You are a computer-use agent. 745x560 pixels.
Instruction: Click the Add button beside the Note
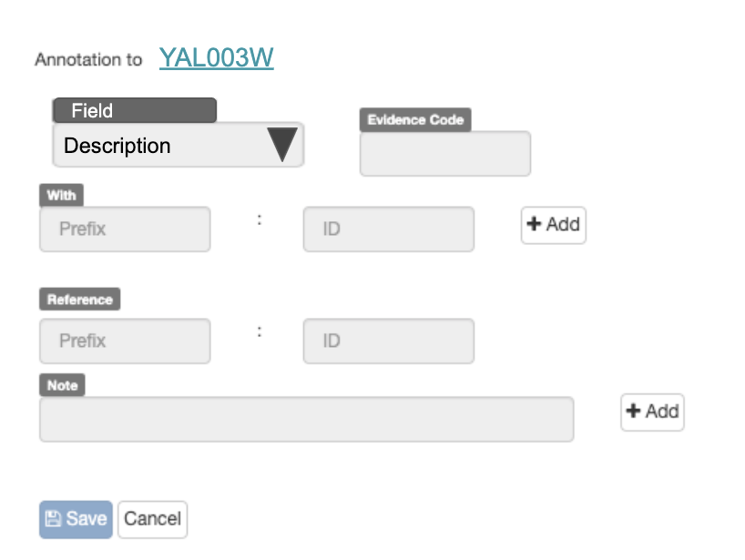pos(652,412)
